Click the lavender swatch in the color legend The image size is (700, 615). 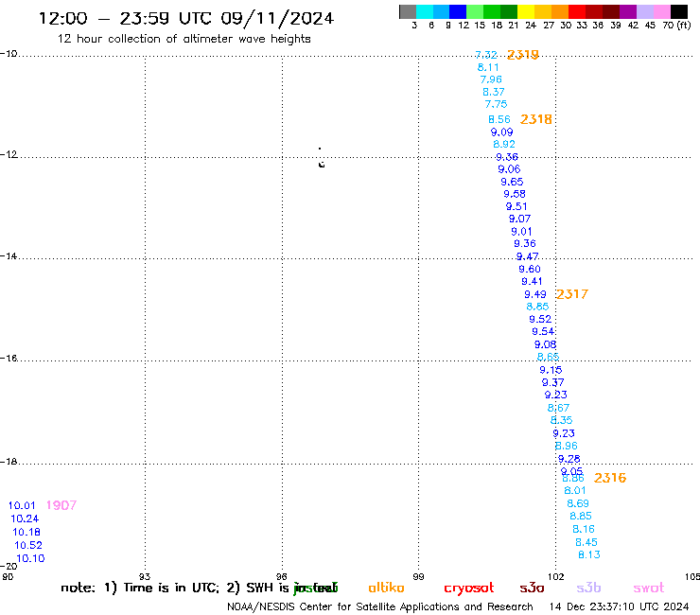[645, 11]
